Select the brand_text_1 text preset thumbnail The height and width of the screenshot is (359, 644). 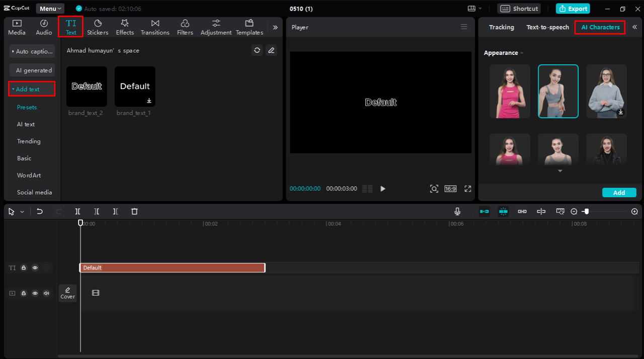(x=135, y=86)
